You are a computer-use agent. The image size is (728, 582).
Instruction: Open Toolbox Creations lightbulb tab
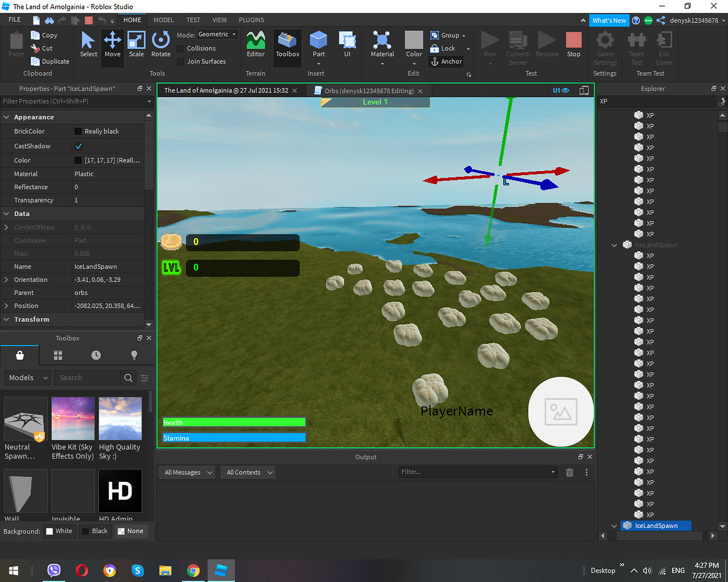135,355
